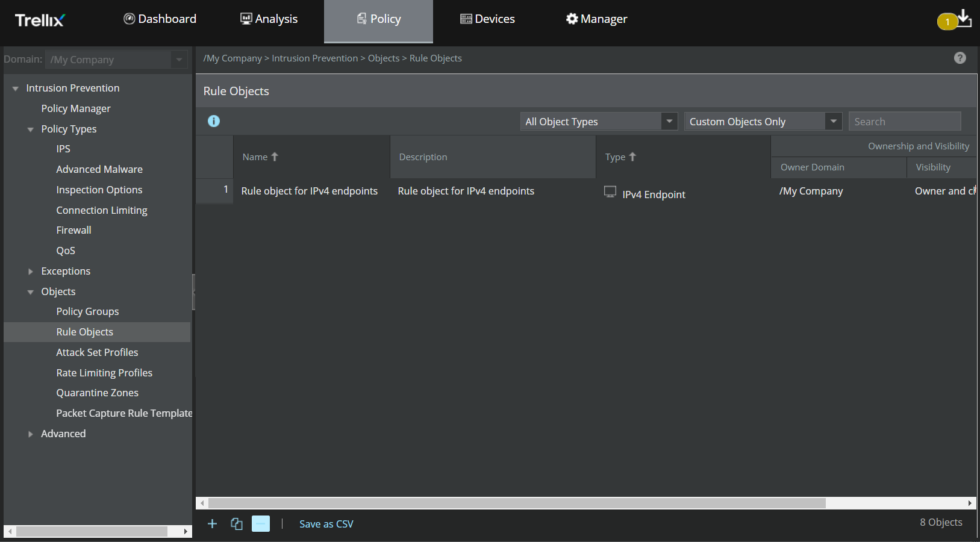
Task: Click the IPv4 Endpoint monitor icon
Action: click(x=610, y=192)
